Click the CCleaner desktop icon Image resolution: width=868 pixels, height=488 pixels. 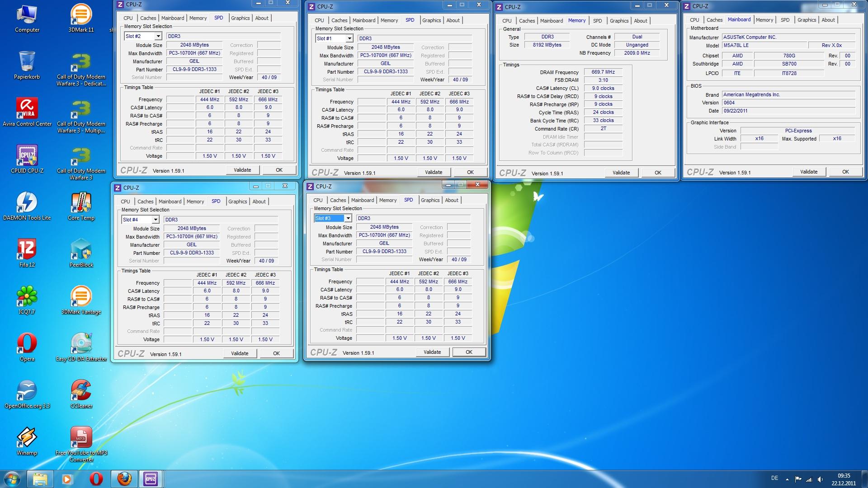pyautogui.click(x=81, y=394)
